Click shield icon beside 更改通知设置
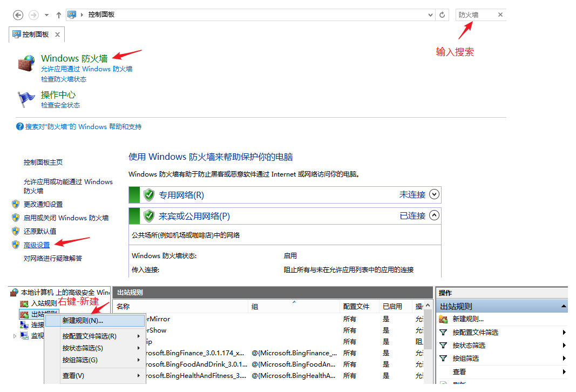576x392 pixels. click(16, 204)
